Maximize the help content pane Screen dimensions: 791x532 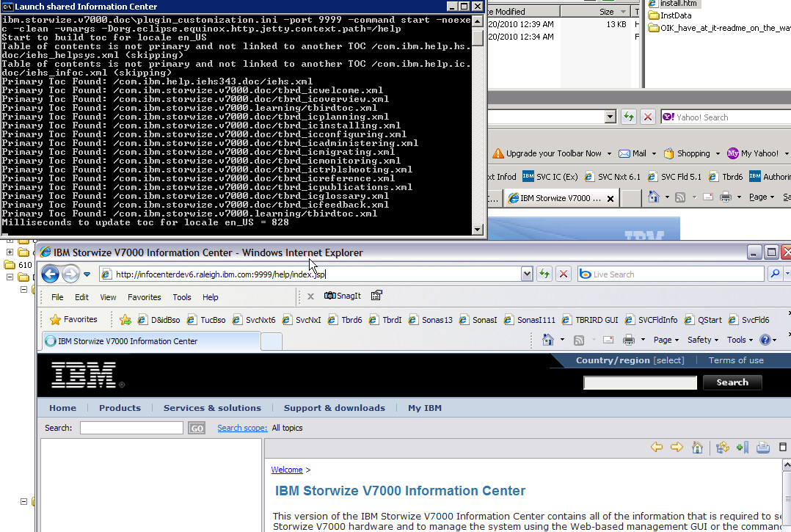click(782, 447)
